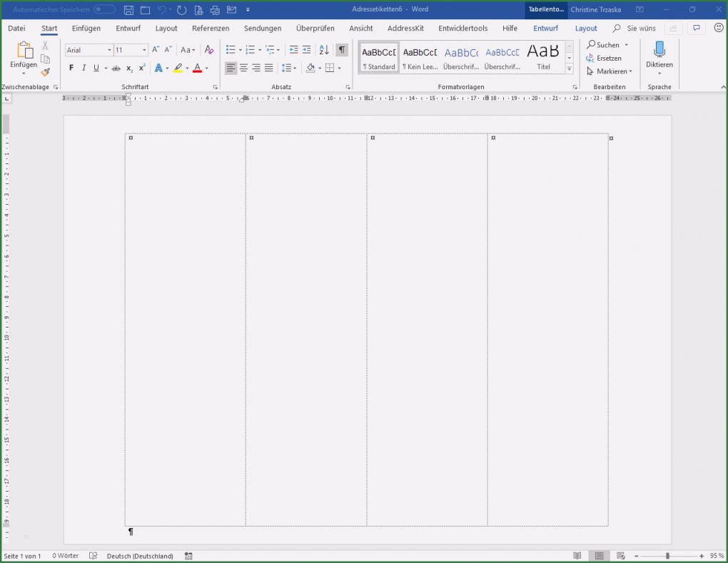
Task: Switch to the Einfügen ribbon tab
Action: [x=86, y=28]
